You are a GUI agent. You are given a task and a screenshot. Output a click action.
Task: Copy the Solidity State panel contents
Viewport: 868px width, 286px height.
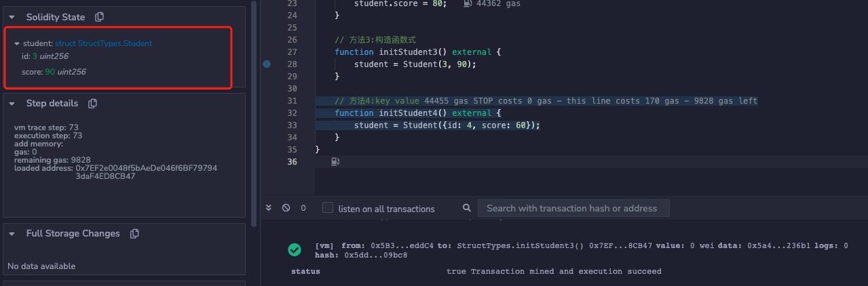tap(100, 17)
